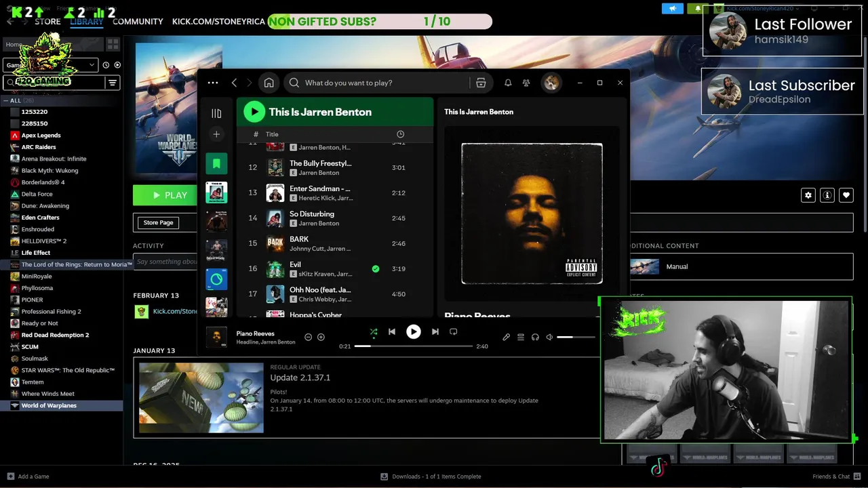Toggle shuffle in Spotify player
The image size is (868, 488).
click(374, 332)
